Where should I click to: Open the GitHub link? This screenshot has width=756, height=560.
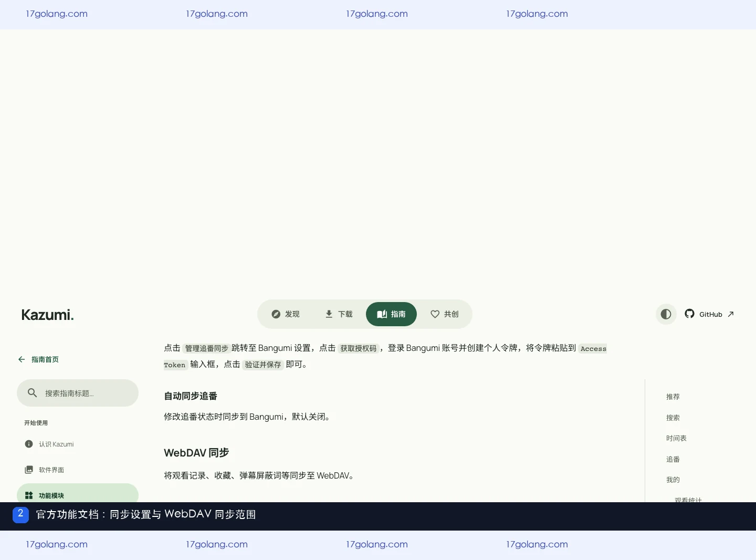point(709,314)
